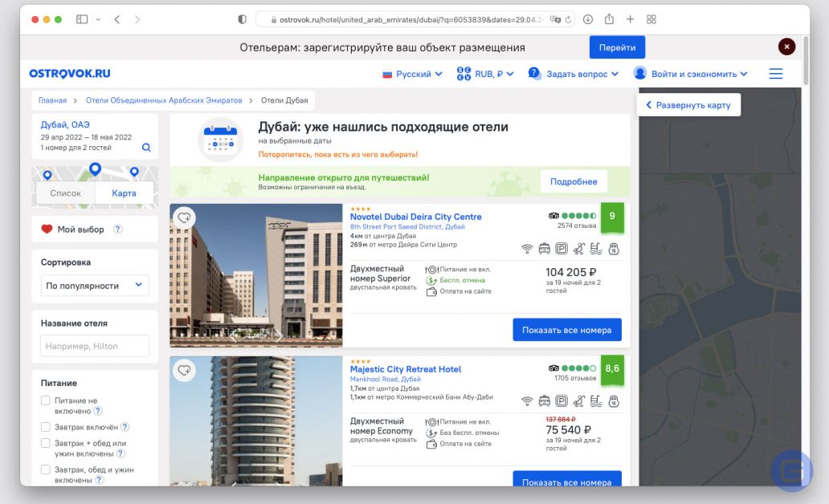Click Majestic Wi-Fi amenity icon
This screenshot has height=504, width=829.
coord(527,401)
